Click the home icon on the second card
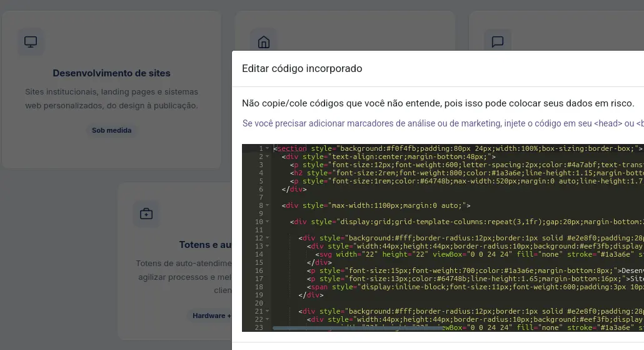This screenshot has width=644, height=350. coord(264,42)
